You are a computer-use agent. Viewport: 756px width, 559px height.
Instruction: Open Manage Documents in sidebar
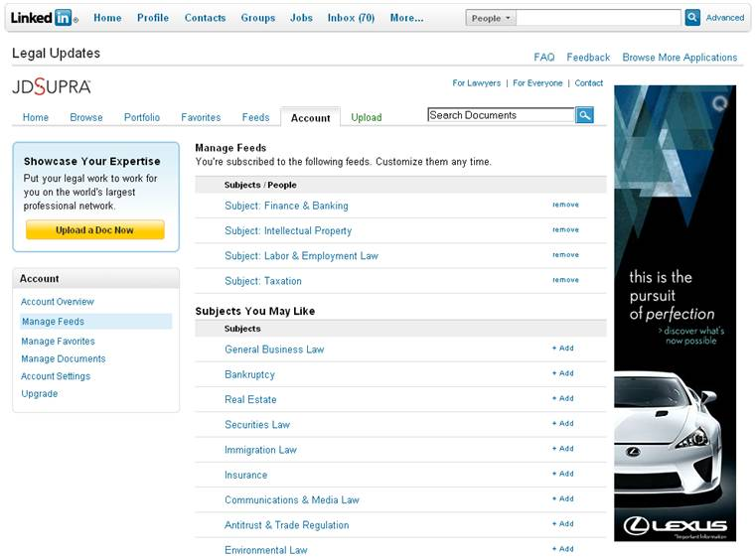pyautogui.click(x=64, y=358)
